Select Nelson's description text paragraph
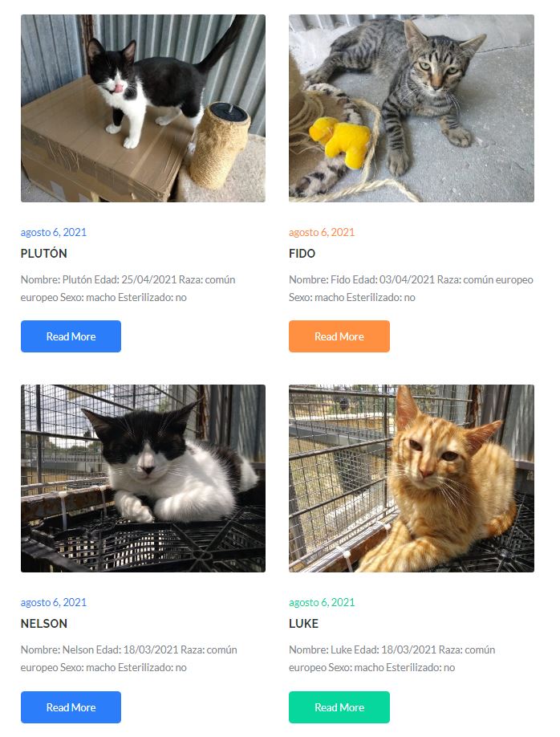Viewport: 560px width, 737px height. tap(128, 658)
